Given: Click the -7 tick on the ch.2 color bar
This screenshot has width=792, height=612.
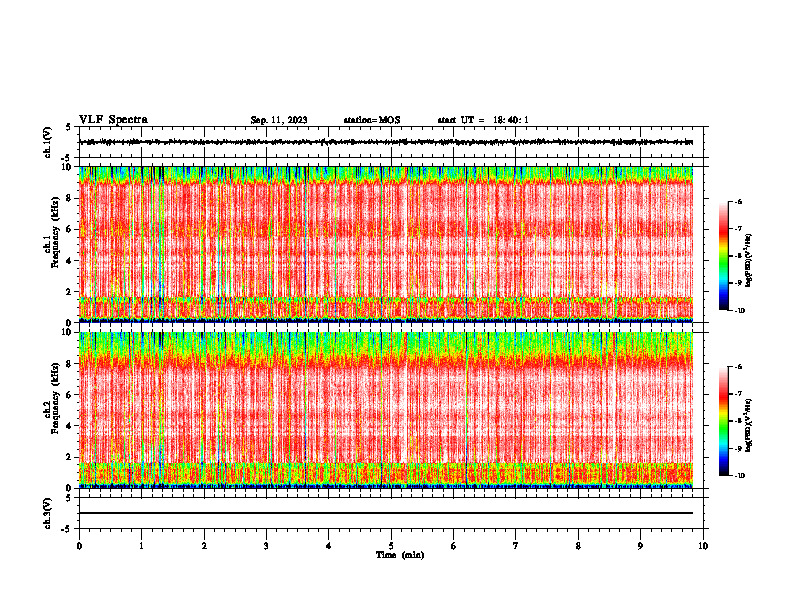Looking at the screenshot, I should click(738, 394).
